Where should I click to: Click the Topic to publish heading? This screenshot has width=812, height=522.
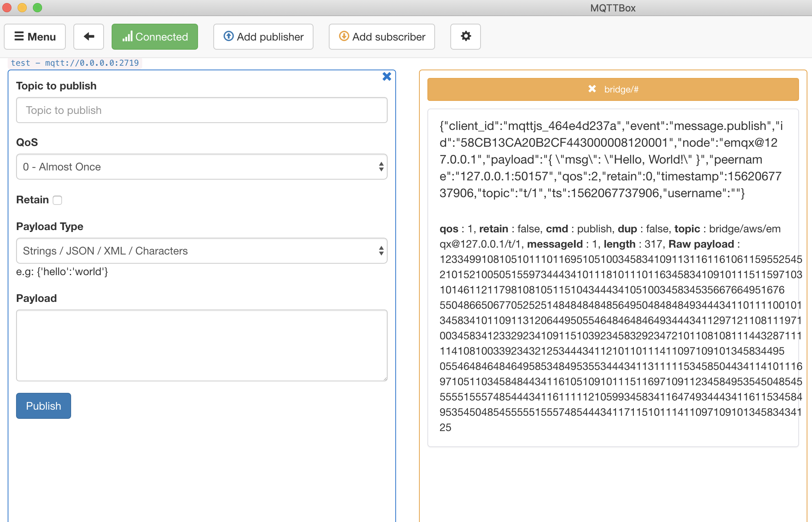coord(56,86)
